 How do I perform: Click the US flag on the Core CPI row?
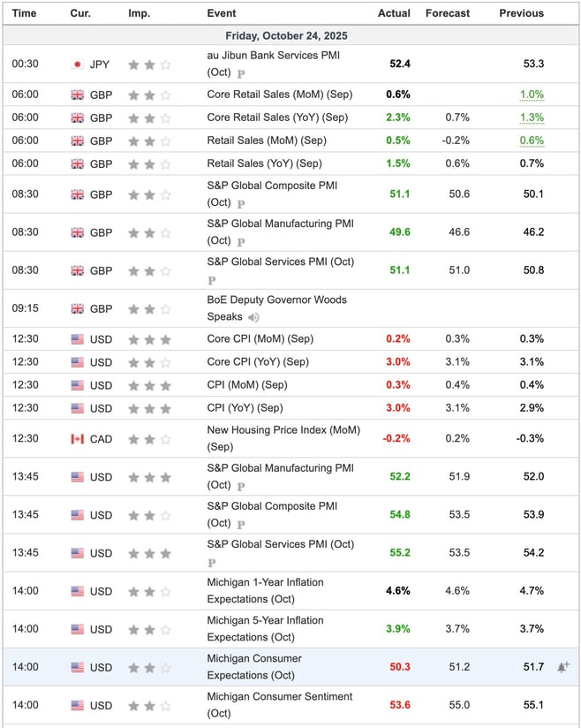75,339
